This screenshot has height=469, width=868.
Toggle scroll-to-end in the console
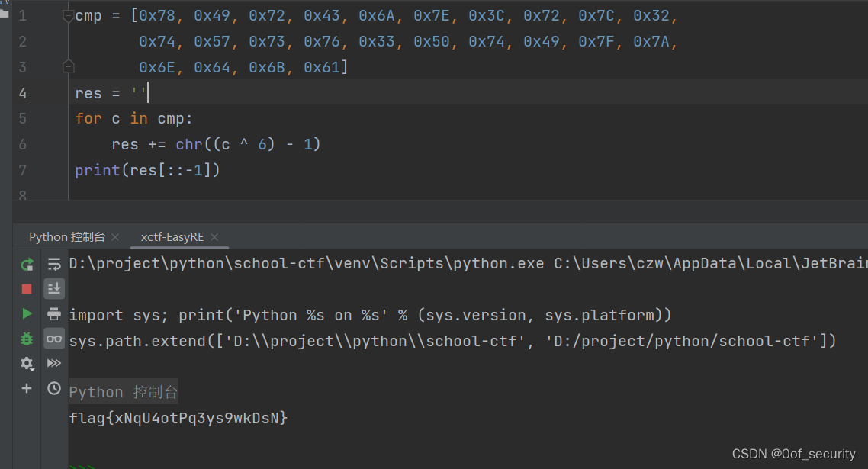(53, 288)
